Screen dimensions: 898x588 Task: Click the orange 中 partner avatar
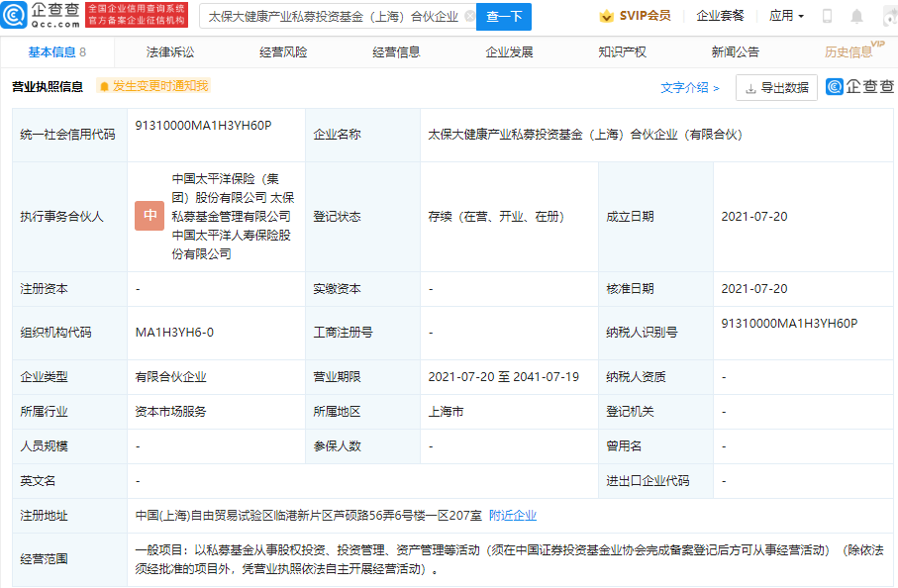[x=150, y=215]
